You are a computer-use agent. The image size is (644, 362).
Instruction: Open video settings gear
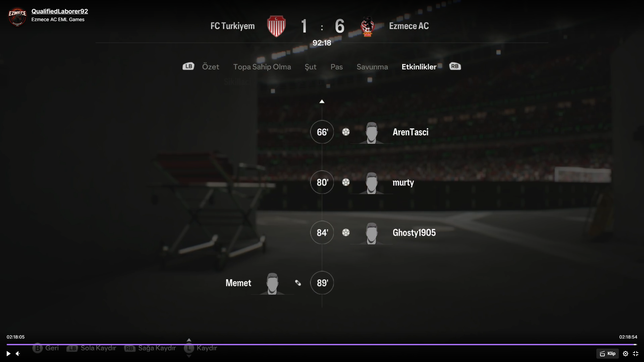626,354
